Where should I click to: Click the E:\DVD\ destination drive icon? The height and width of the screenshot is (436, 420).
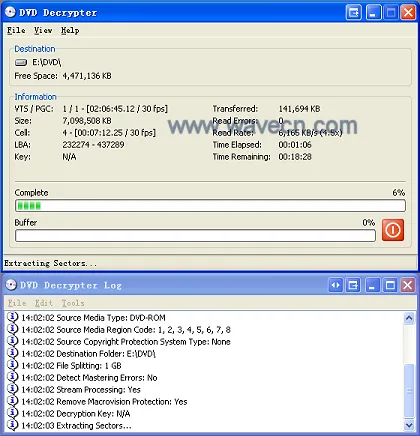(21, 62)
